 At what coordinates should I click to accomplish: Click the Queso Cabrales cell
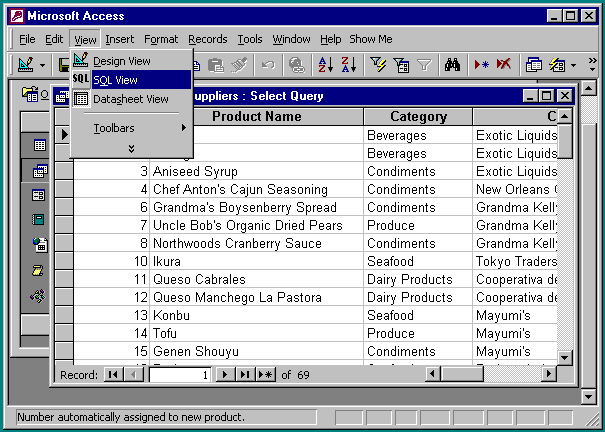(x=256, y=279)
